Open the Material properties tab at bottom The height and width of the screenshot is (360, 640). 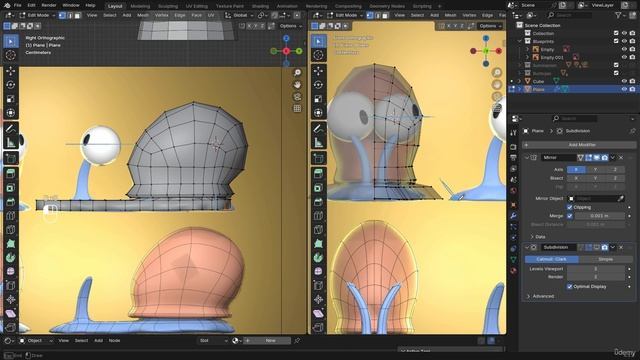tap(513, 270)
